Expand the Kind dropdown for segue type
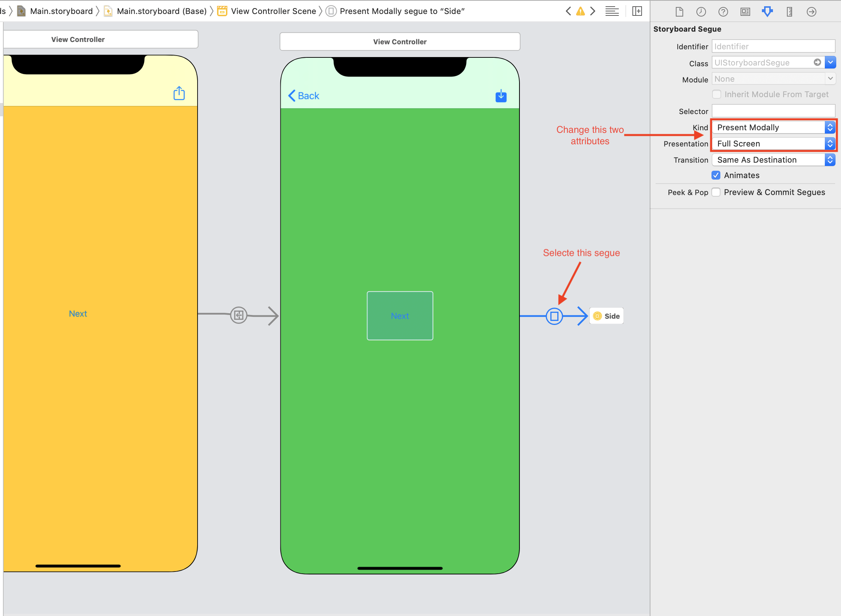The image size is (841, 616). pos(831,127)
